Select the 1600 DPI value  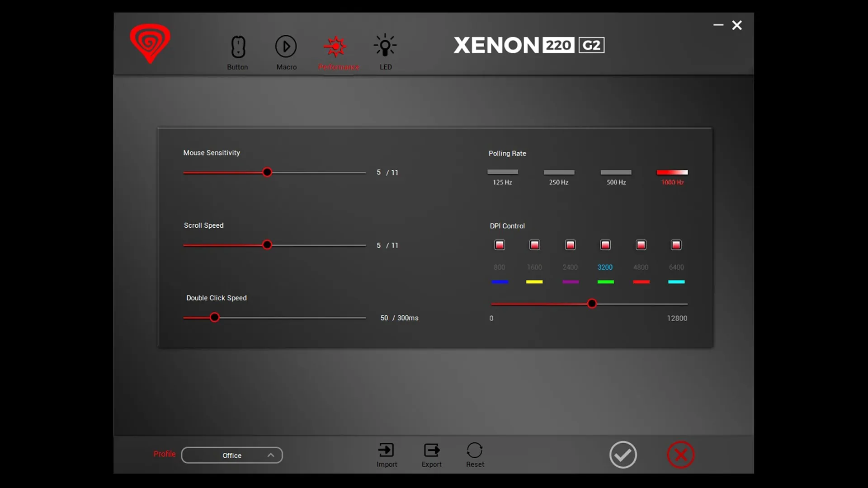pyautogui.click(x=534, y=267)
